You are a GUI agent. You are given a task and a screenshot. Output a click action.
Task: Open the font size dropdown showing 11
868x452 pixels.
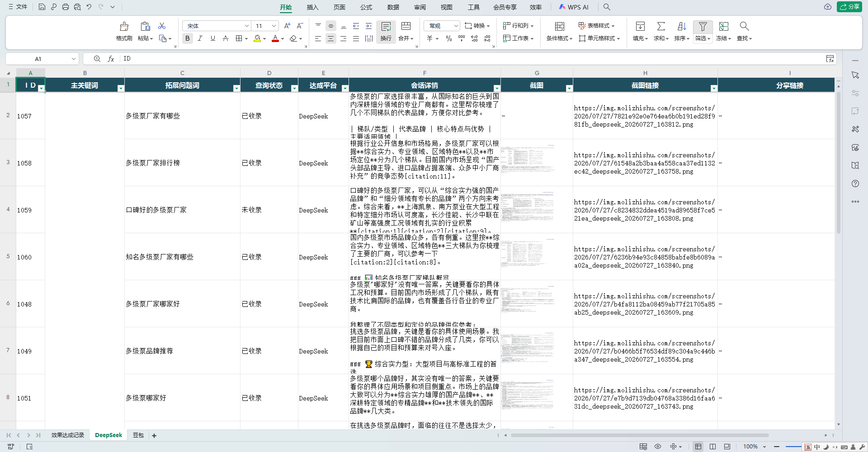click(274, 26)
